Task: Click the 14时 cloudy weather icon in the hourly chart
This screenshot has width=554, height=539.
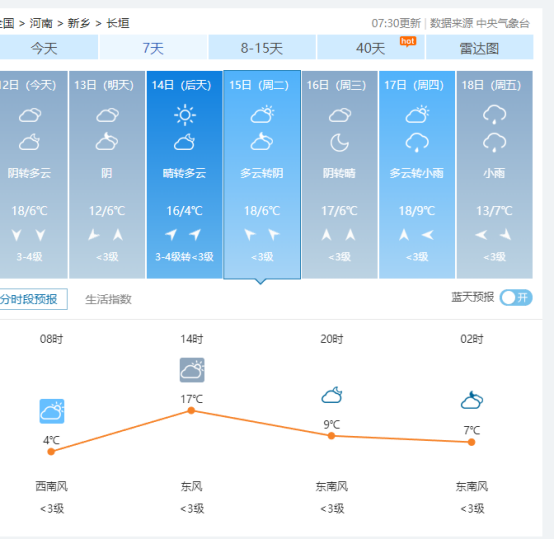Action: (192, 370)
